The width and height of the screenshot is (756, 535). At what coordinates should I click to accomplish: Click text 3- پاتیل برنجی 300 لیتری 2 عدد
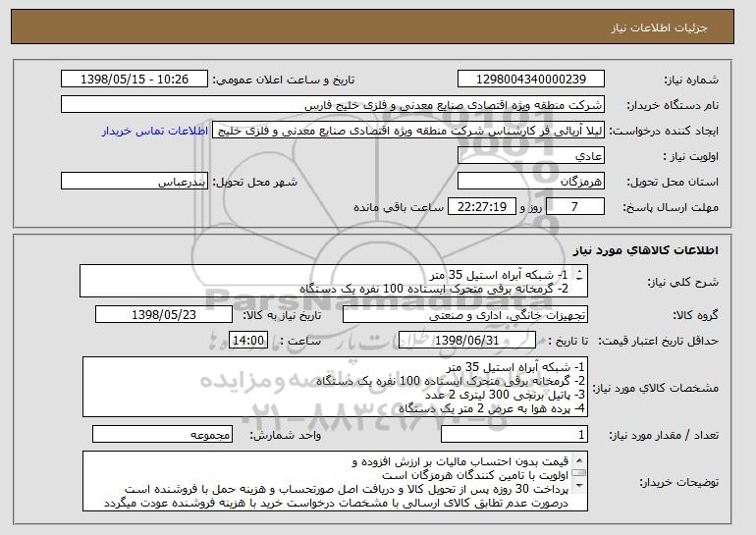pos(505,395)
